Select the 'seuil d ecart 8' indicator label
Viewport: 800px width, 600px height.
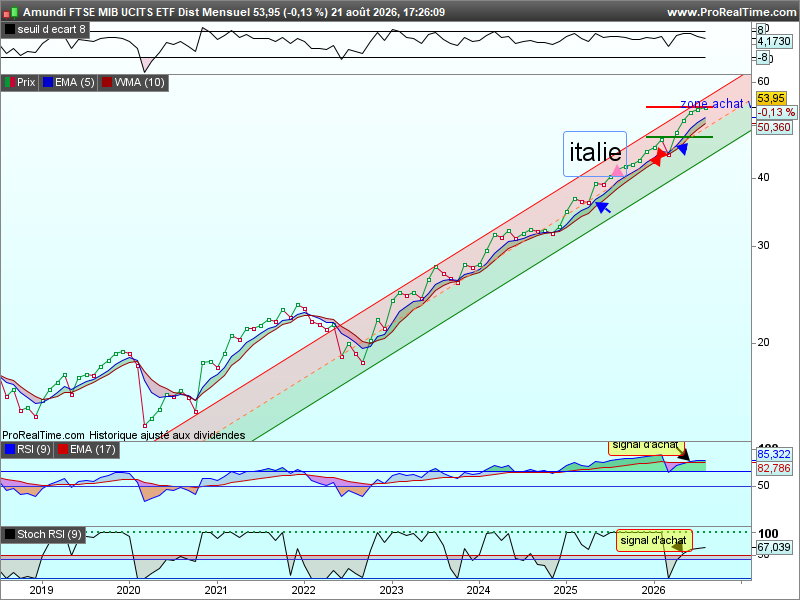(51, 30)
